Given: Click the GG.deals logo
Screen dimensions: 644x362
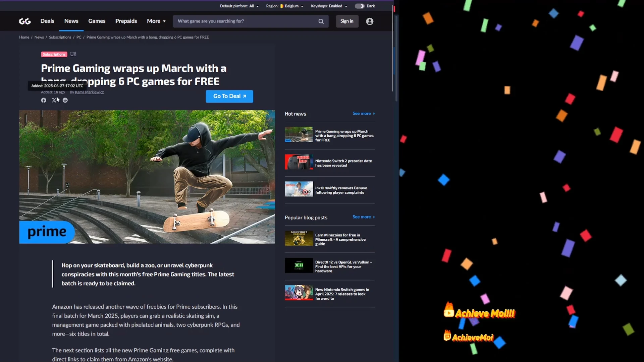Looking at the screenshot, I should 25,21.
